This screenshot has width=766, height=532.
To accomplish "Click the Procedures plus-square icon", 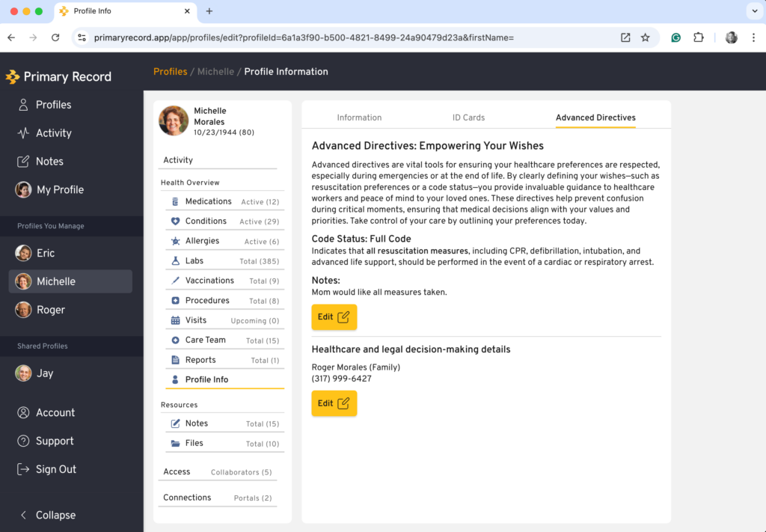I will (175, 301).
